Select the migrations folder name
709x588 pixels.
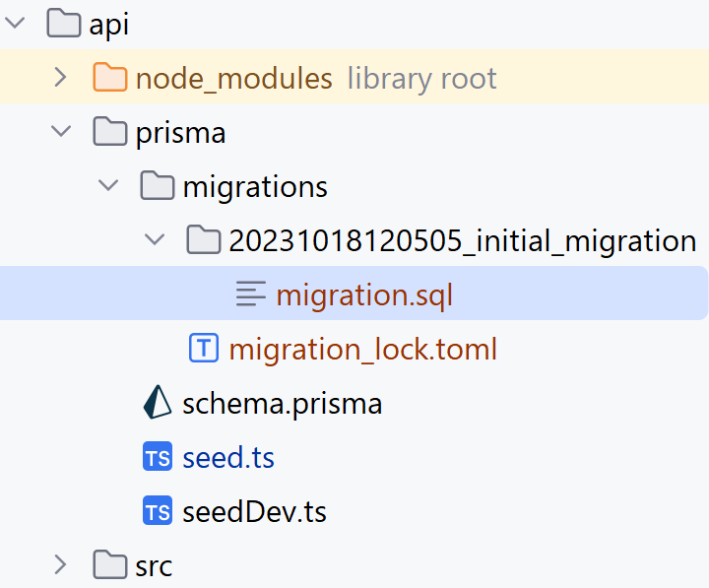(255, 187)
